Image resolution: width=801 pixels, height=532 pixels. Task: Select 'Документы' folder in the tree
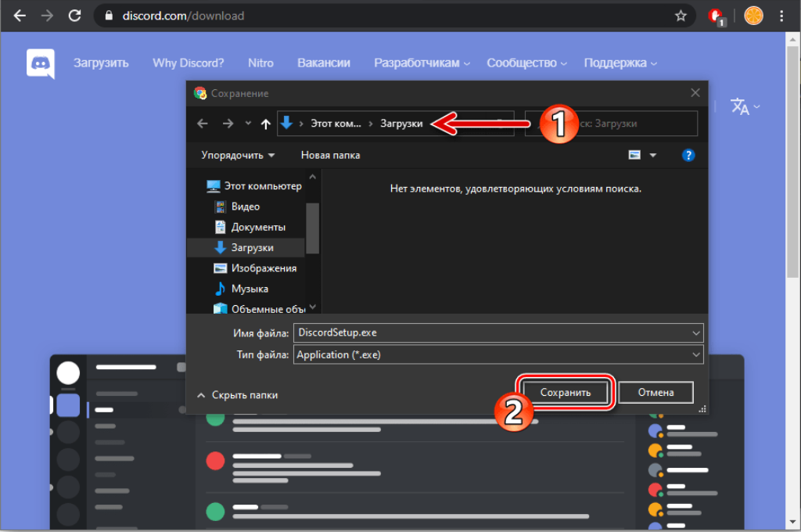(x=250, y=227)
